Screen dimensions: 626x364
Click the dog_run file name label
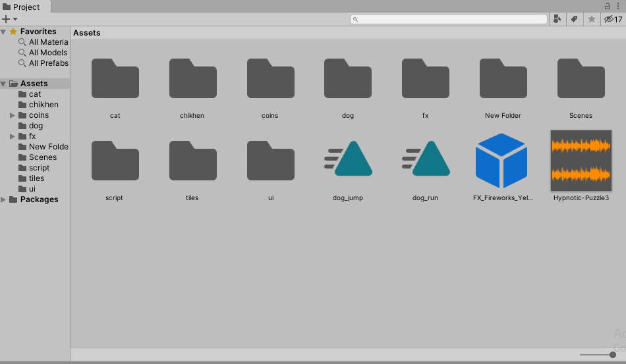click(x=425, y=197)
